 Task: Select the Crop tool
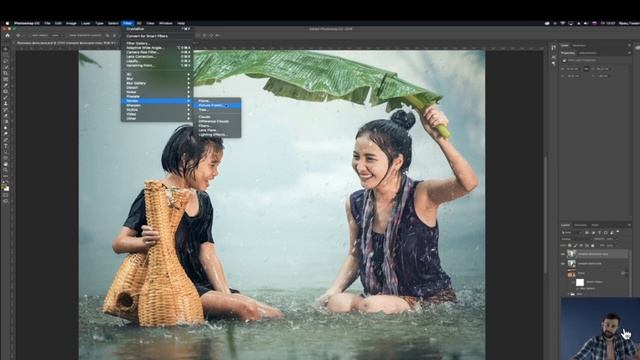(x=6, y=73)
